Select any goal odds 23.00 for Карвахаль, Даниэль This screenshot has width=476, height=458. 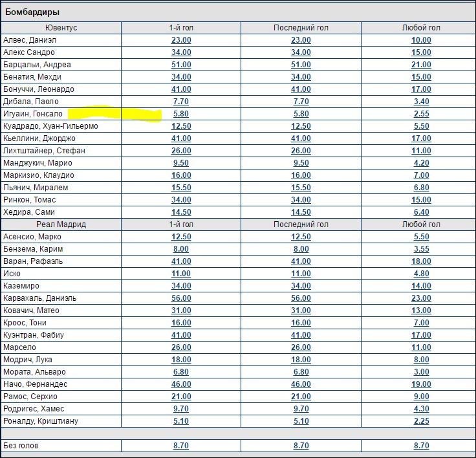pos(421,298)
